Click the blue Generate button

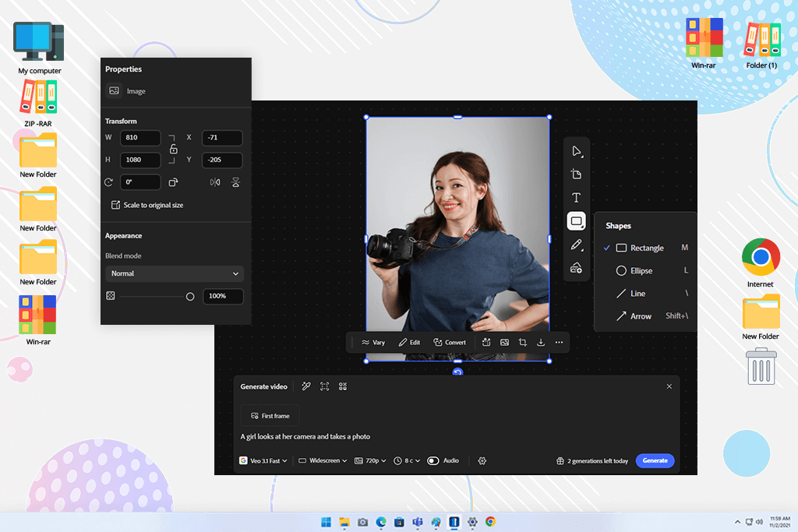coord(655,461)
